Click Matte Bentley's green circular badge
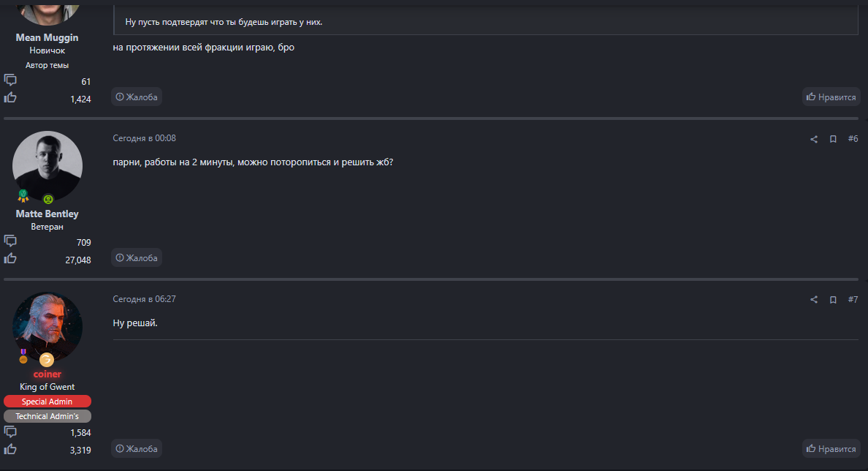This screenshot has height=471, width=868. 48,199
